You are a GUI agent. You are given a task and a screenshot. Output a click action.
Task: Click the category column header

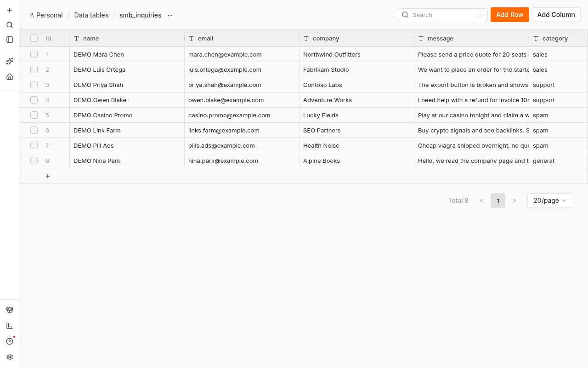pos(559,39)
